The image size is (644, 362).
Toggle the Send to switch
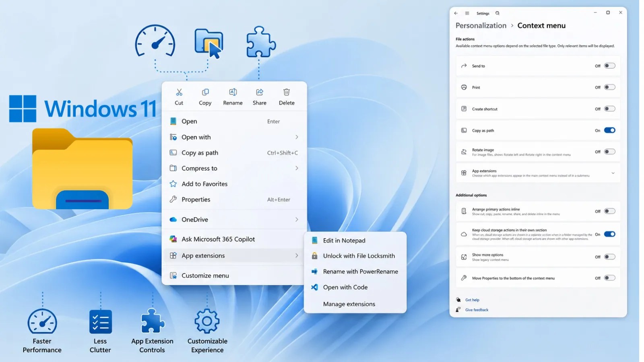click(610, 66)
